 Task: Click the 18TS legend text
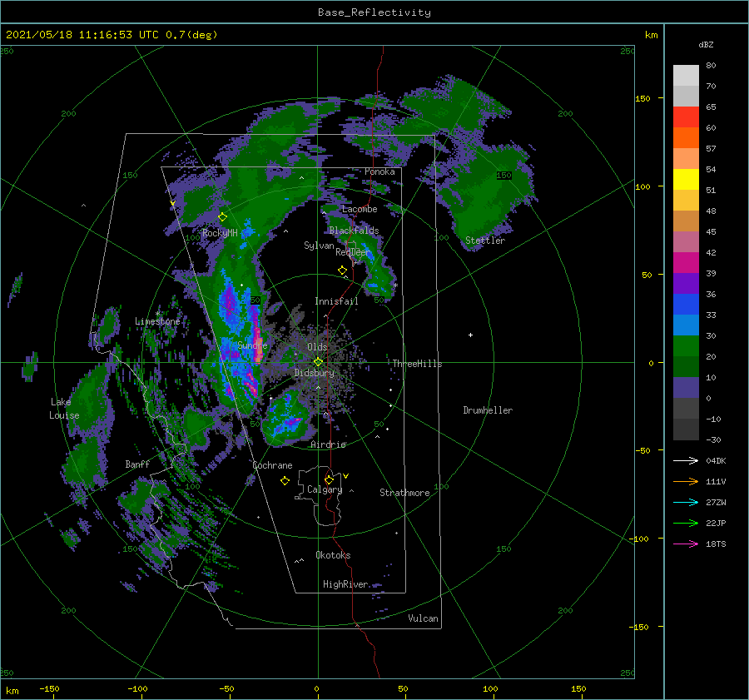click(x=716, y=544)
